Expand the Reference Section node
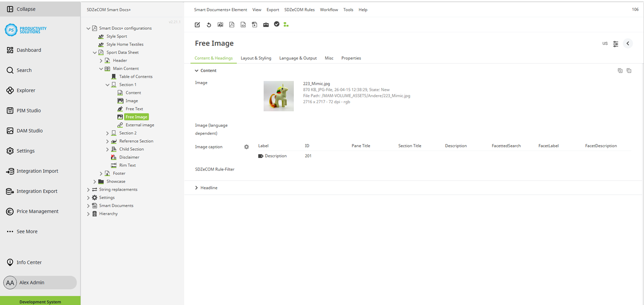This screenshot has width=644, height=305. pos(108,141)
